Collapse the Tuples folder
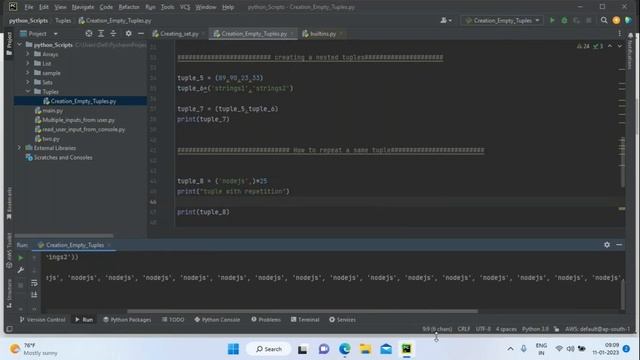 point(28,91)
